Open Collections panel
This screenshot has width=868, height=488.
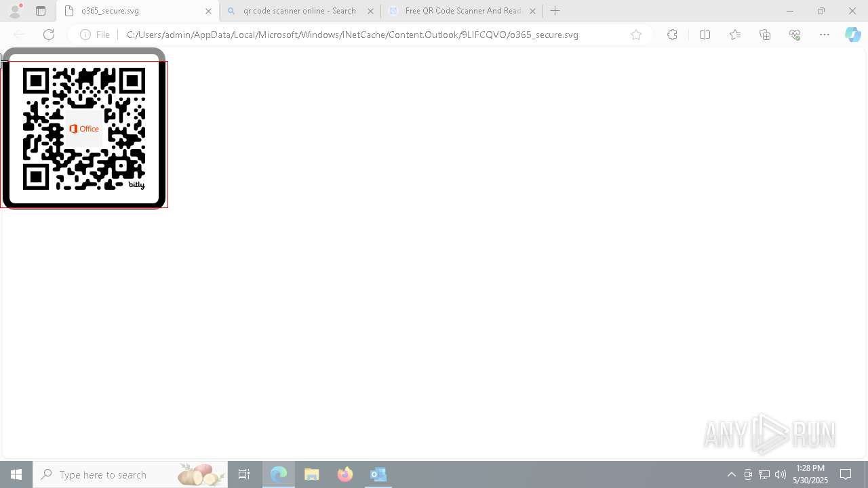(765, 35)
